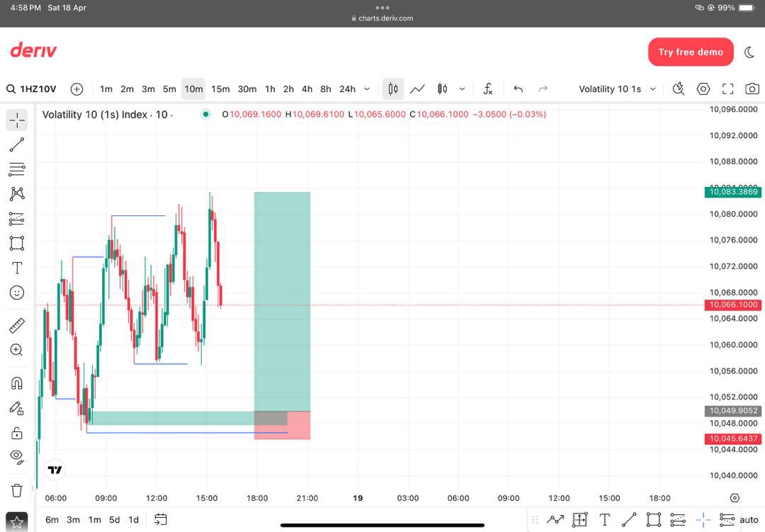The width and height of the screenshot is (765, 532).
Task: Select the 1m date range at bottom
Action: 95,520
